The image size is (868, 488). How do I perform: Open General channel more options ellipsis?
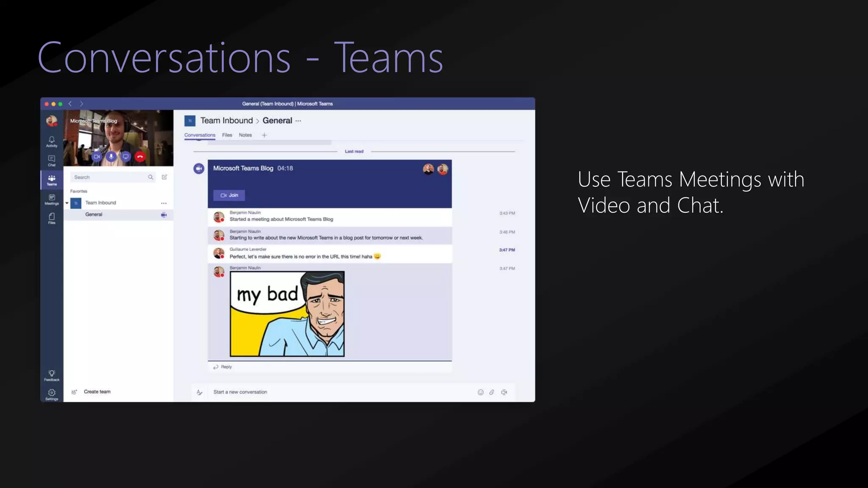click(x=298, y=121)
